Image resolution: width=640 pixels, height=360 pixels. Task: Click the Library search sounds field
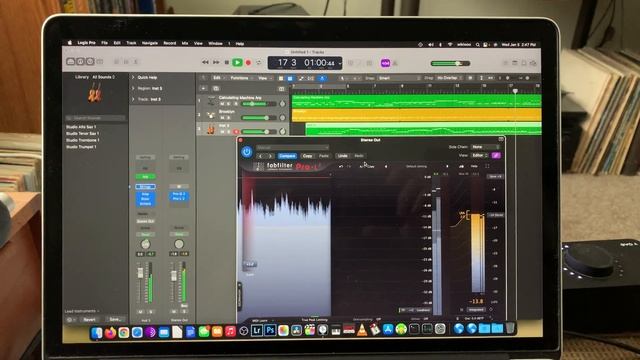click(x=95, y=118)
